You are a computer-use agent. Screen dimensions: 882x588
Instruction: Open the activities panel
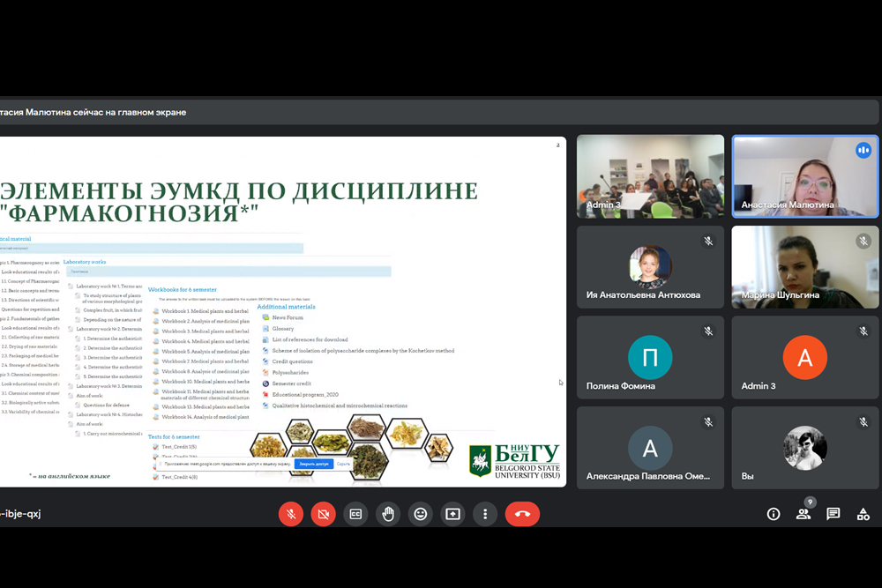coord(863,514)
